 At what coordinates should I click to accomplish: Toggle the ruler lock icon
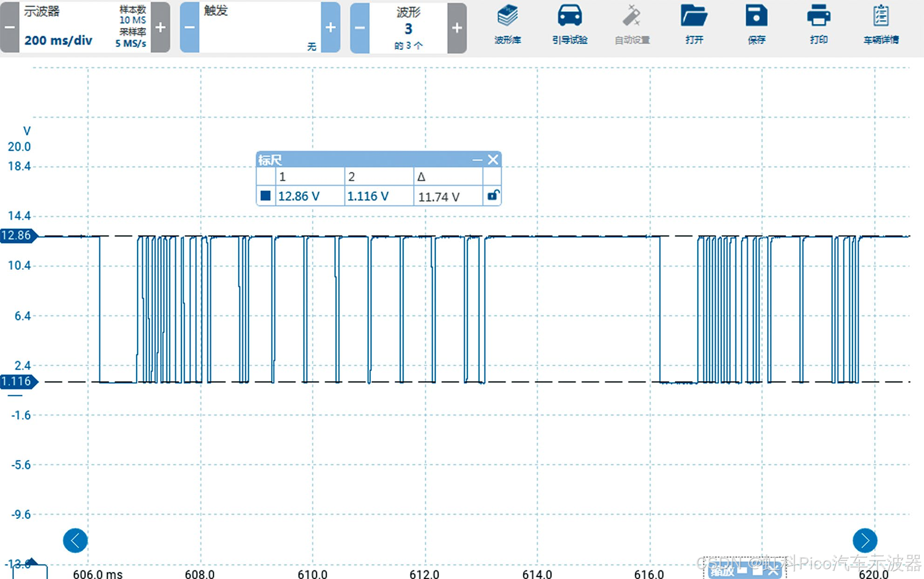[493, 196]
